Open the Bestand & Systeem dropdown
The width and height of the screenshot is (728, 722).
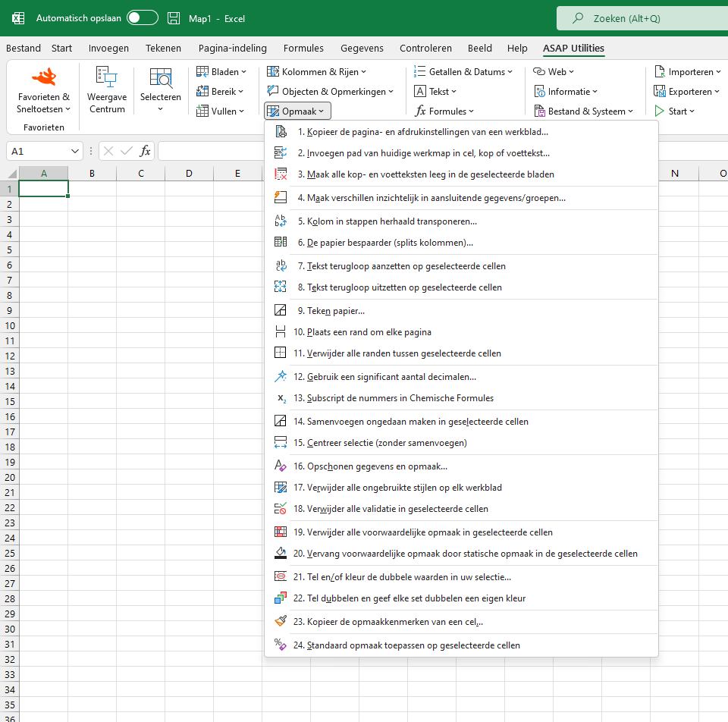tap(583, 111)
